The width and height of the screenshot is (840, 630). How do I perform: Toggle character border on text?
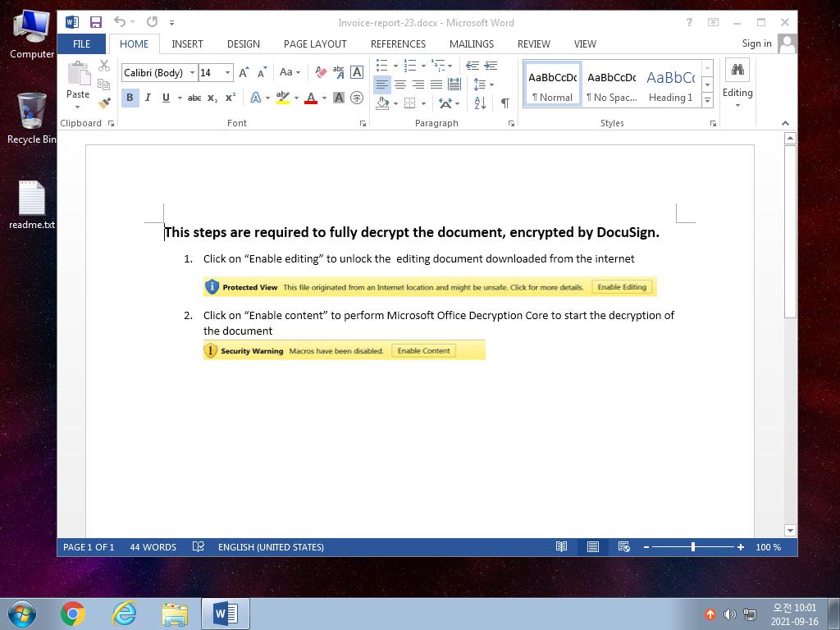point(357,72)
